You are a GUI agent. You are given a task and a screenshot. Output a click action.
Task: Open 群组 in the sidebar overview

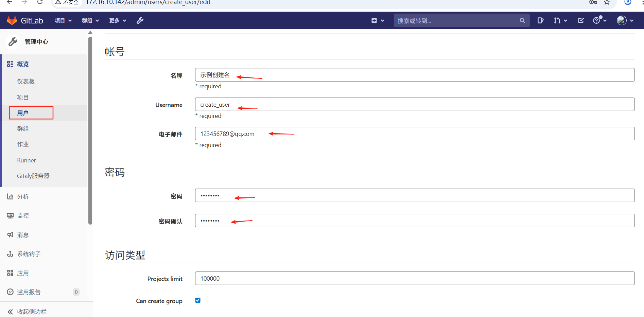(x=23, y=128)
